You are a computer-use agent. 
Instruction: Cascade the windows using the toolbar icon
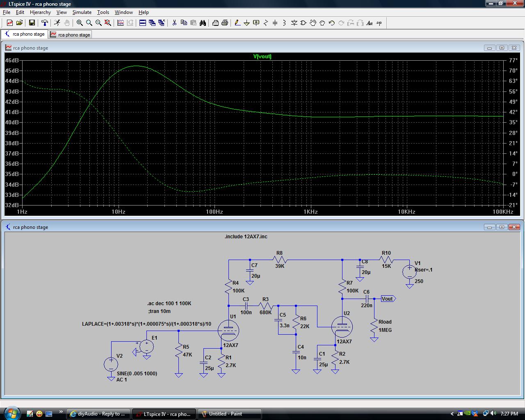152,23
